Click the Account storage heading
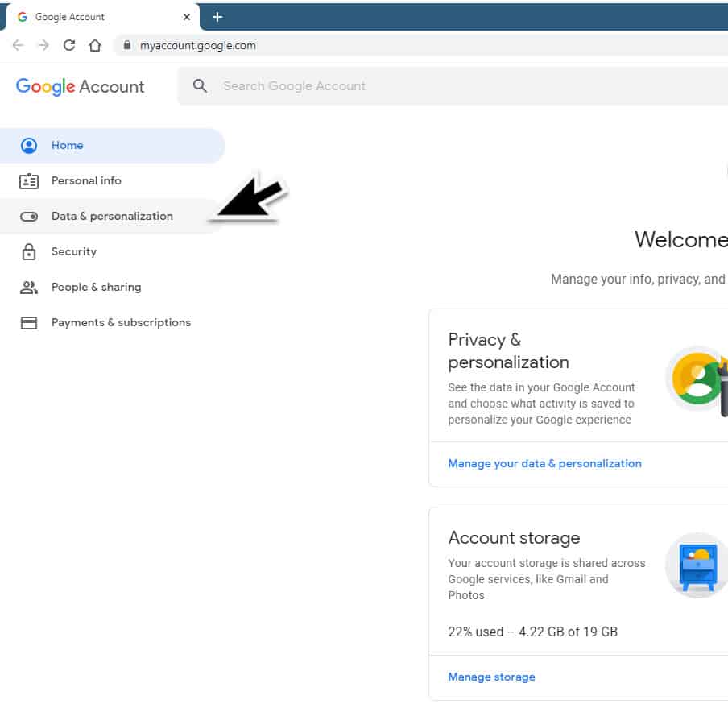This screenshot has height=704, width=728. pos(514,538)
